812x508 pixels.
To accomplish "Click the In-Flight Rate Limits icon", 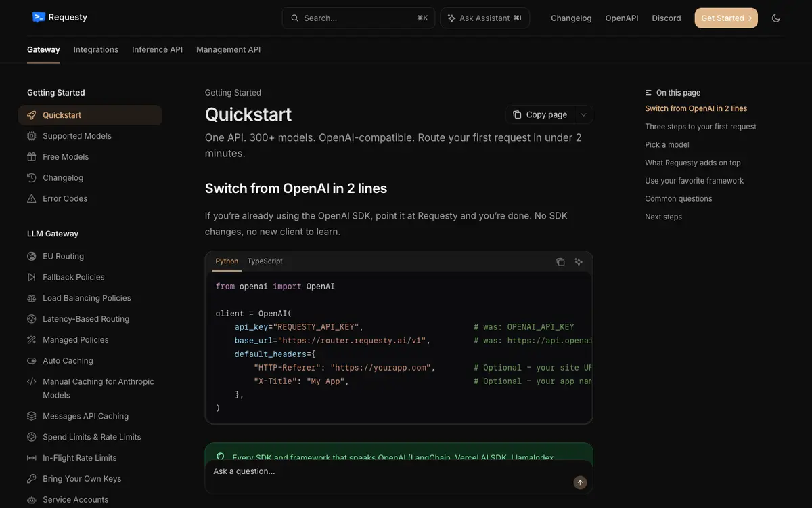I will coord(32,459).
